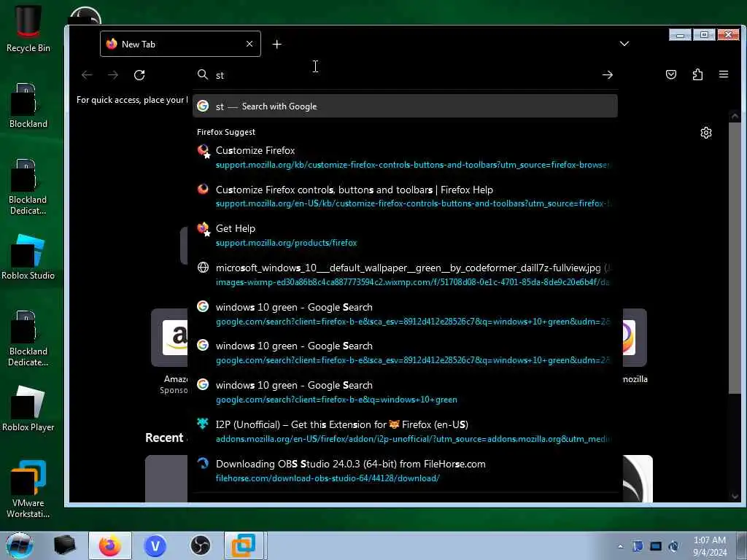This screenshot has width=747, height=560.
Task: Open the Blockland desktop shortcut
Action: 28,106
